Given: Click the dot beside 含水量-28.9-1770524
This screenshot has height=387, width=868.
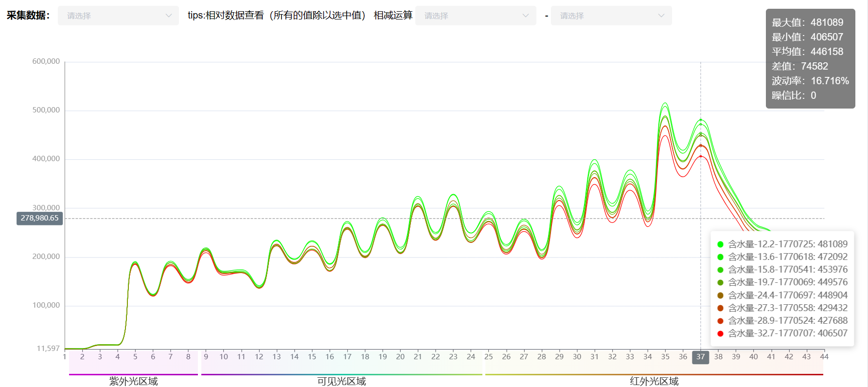Looking at the screenshot, I should (720, 321).
